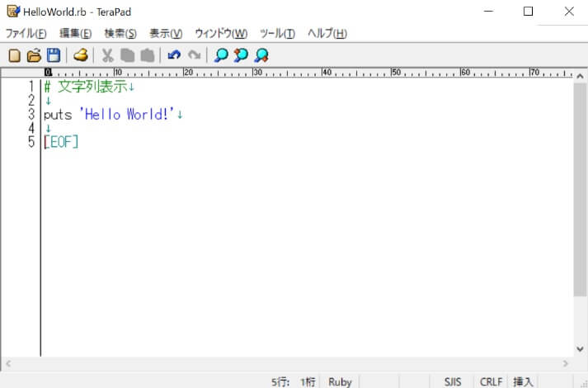Click the Copy icon in toolbar
Image resolution: width=588 pixels, height=388 pixels.
[x=127, y=56]
